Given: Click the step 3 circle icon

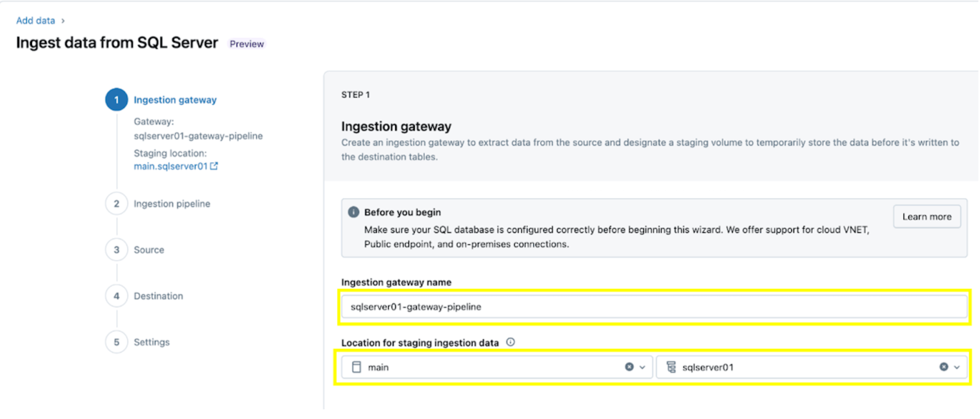Looking at the screenshot, I should coord(116,250).
